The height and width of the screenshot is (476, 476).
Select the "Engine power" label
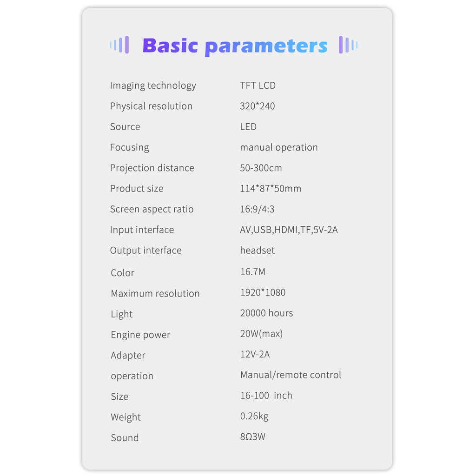click(140, 335)
